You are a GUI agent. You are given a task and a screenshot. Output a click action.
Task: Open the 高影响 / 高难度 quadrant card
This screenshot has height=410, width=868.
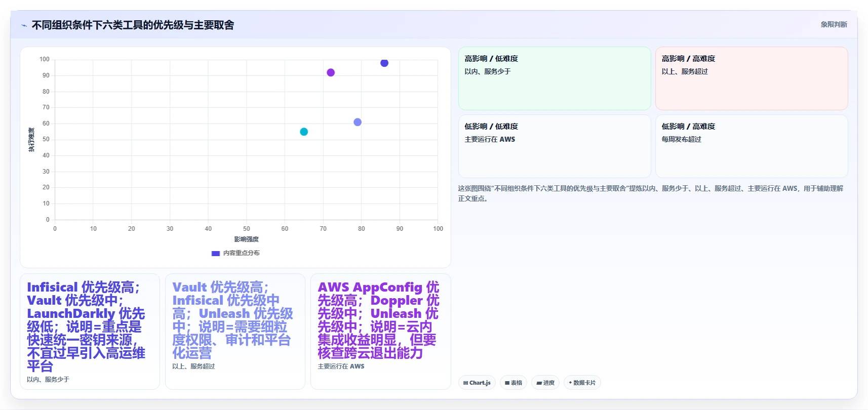click(x=752, y=78)
